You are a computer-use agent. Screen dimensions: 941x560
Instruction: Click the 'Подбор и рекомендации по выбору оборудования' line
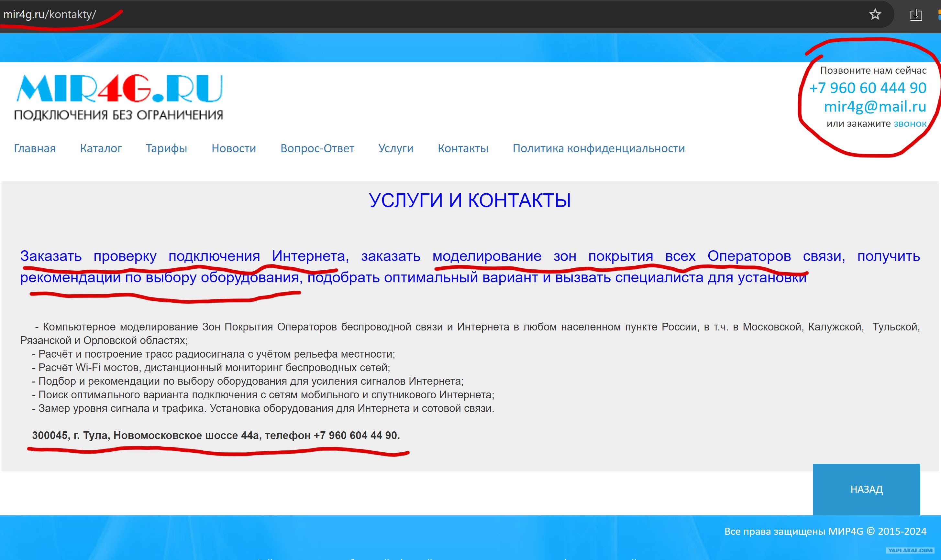pos(248,381)
